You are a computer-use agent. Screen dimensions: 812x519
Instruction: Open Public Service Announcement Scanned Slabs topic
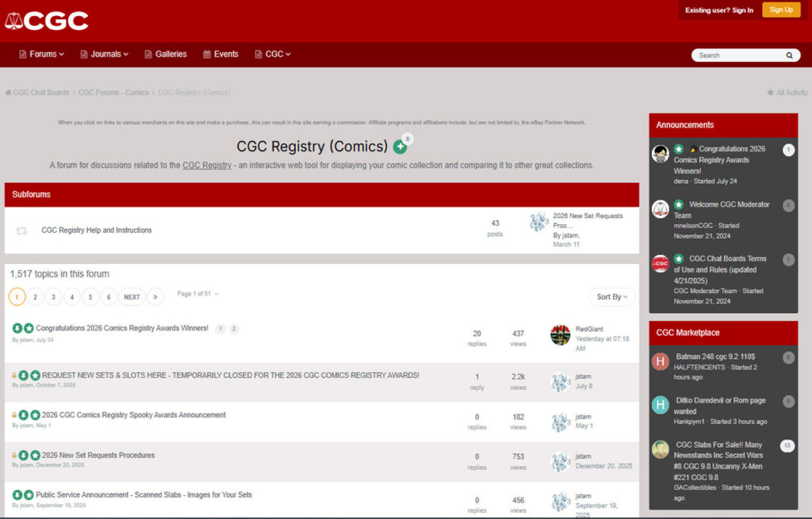coord(144,495)
